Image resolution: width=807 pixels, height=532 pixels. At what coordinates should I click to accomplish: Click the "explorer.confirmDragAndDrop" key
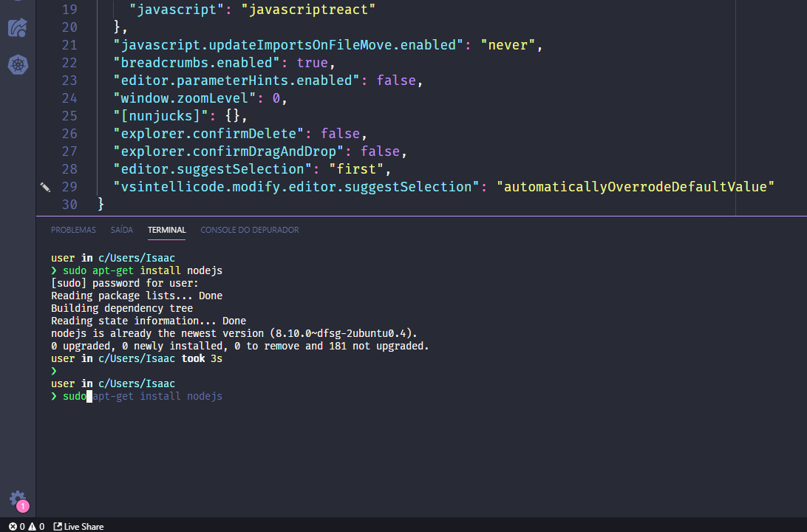228,151
